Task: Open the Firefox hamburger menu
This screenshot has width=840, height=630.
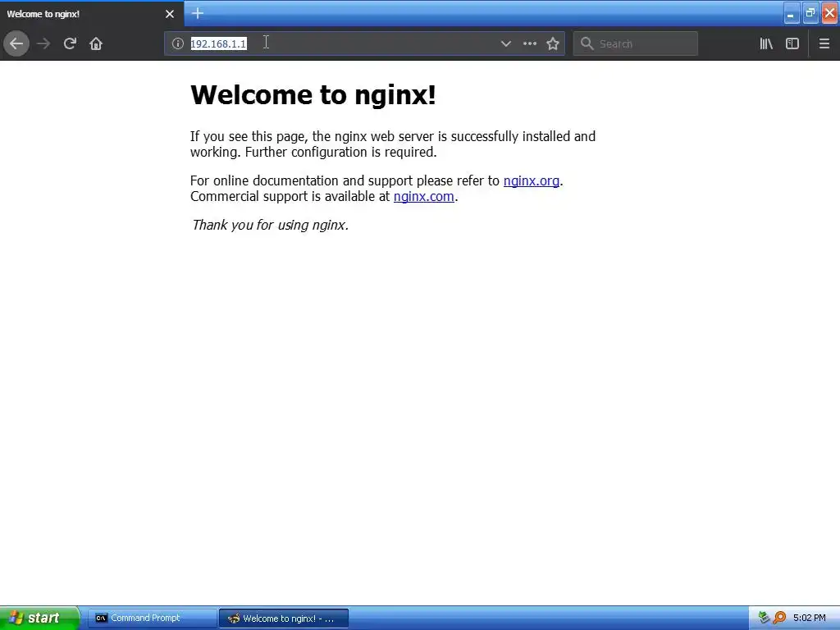Action: pyautogui.click(x=824, y=43)
